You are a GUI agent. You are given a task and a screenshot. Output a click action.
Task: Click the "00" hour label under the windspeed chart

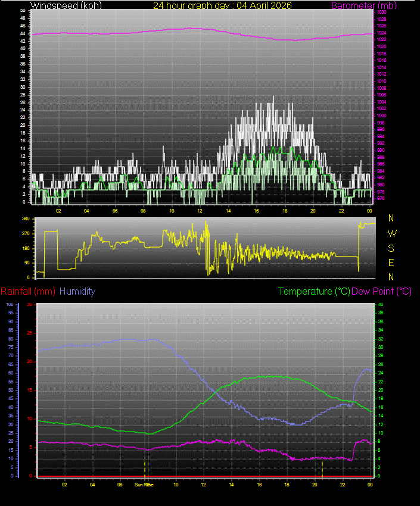click(x=369, y=211)
